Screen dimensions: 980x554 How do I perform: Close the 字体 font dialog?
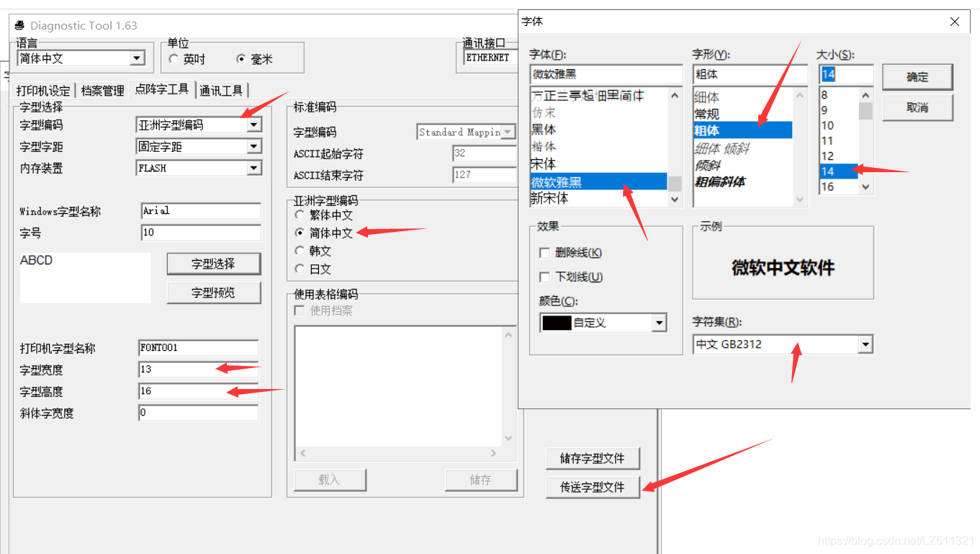click(955, 22)
